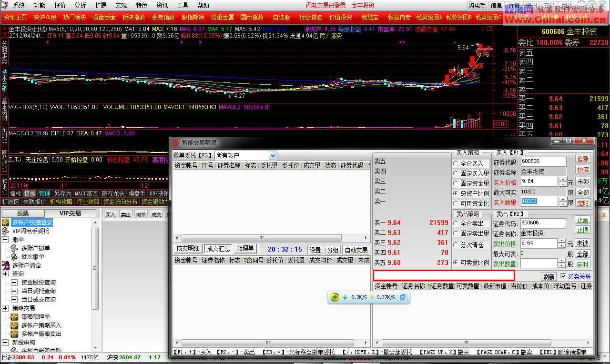Screen dimensions: 610x364
Task: Click the 分组 button
Action: (333, 250)
